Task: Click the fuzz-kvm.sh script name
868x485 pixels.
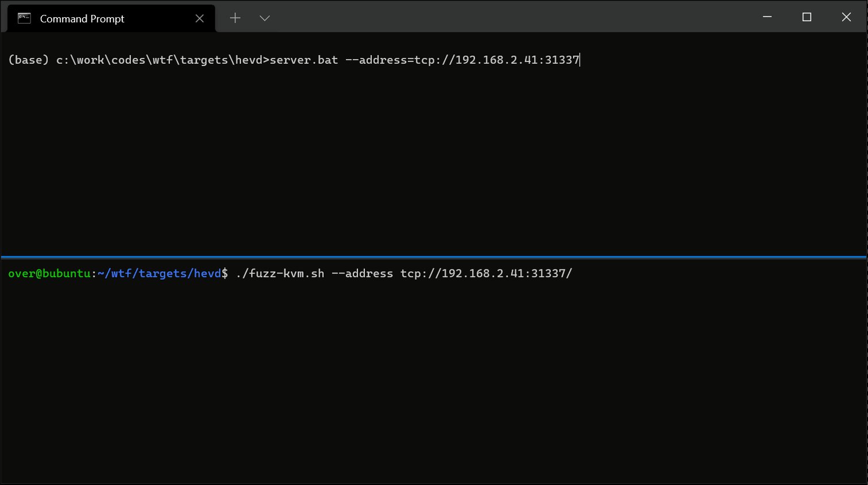Action: click(x=279, y=274)
